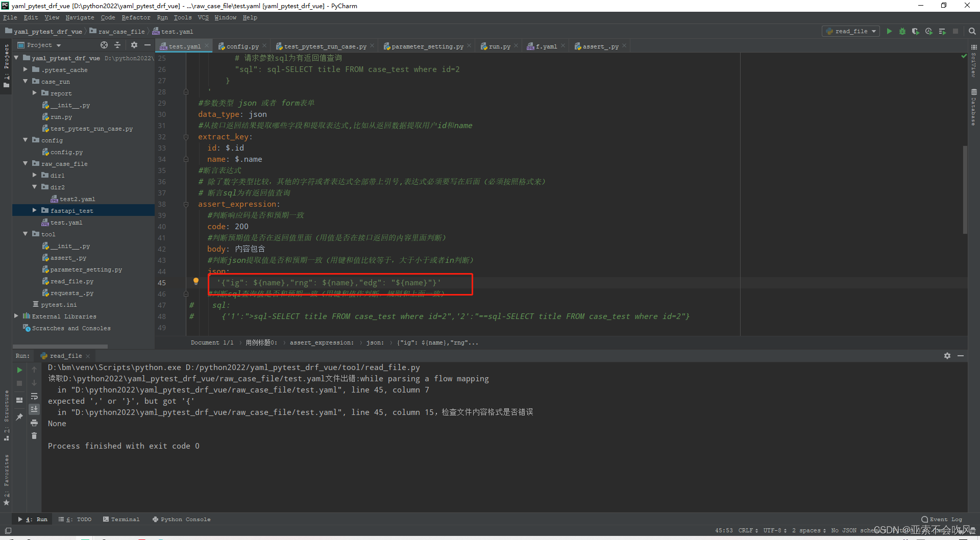Run read_file with the green play button
980x540 pixels.
(889, 32)
